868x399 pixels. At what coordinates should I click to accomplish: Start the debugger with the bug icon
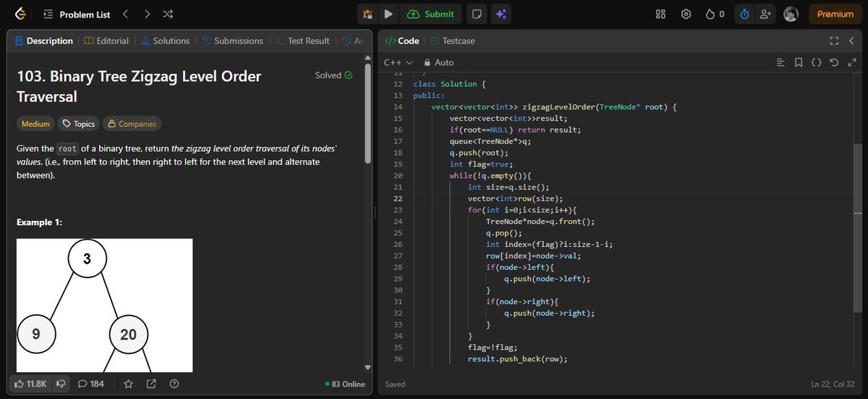click(x=367, y=14)
